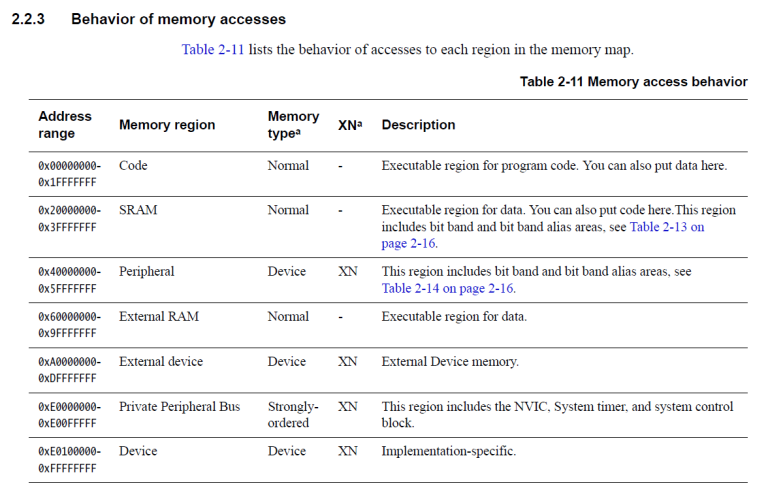The image size is (768, 488).
Task: Click the Table 2-11 Memory access behavior caption
Action: tap(633, 82)
